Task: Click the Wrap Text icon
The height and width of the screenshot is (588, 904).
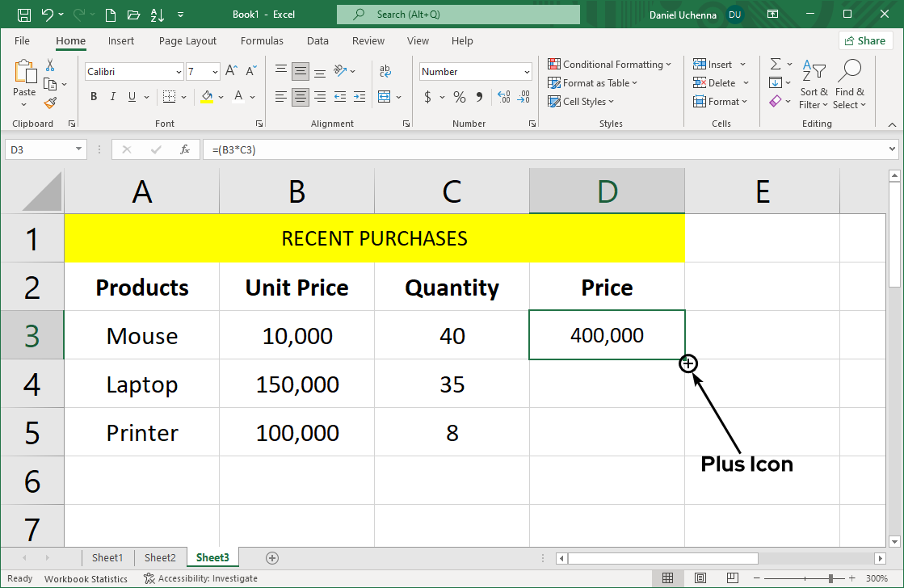Action: (385, 71)
